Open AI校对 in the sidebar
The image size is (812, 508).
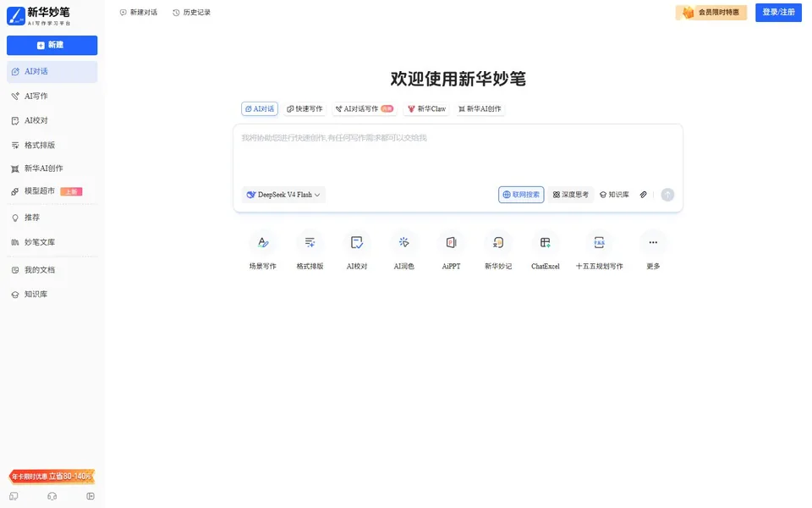[52, 120]
